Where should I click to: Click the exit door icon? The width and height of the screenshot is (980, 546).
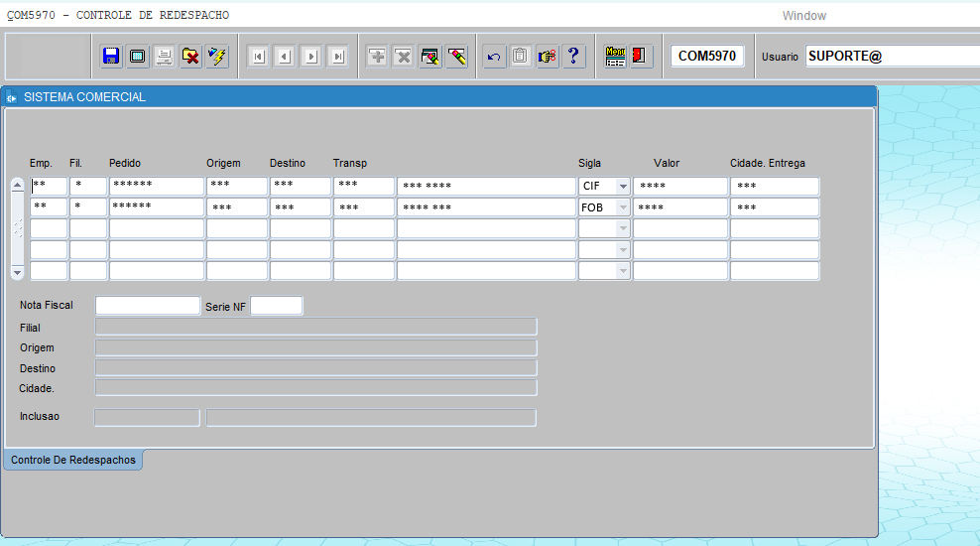coord(641,57)
